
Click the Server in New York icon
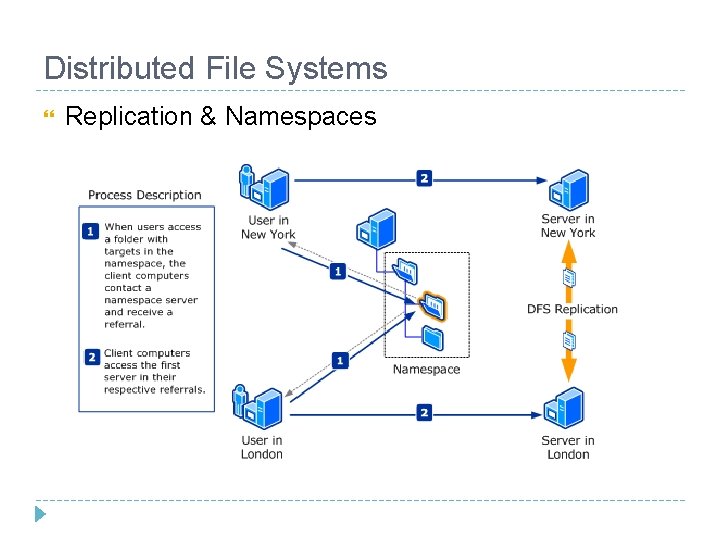click(x=569, y=190)
